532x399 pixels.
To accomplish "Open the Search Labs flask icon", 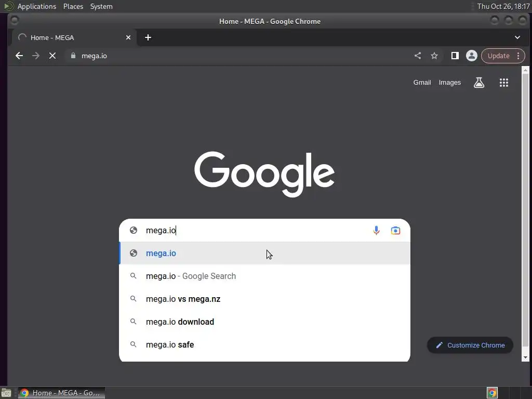I will click(478, 83).
